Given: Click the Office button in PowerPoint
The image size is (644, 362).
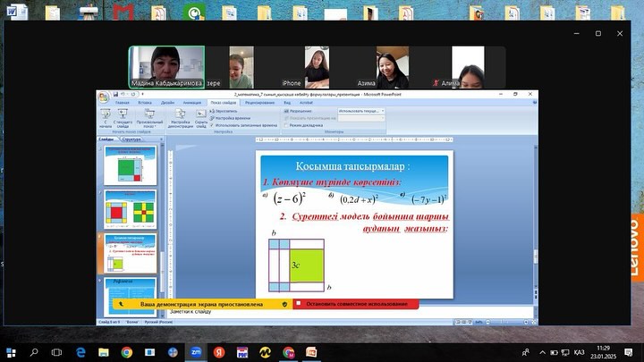Looking at the screenshot, I should (x=104, y=97).
